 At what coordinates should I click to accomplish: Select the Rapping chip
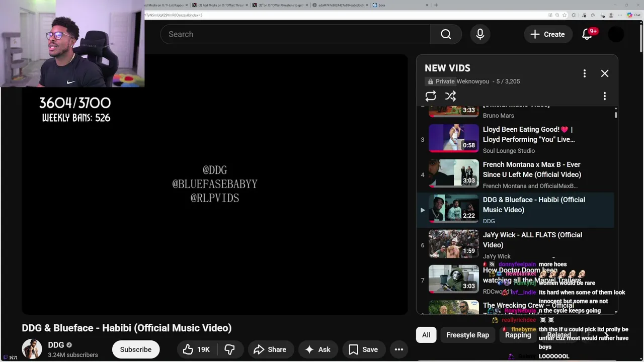click(518, 335)
